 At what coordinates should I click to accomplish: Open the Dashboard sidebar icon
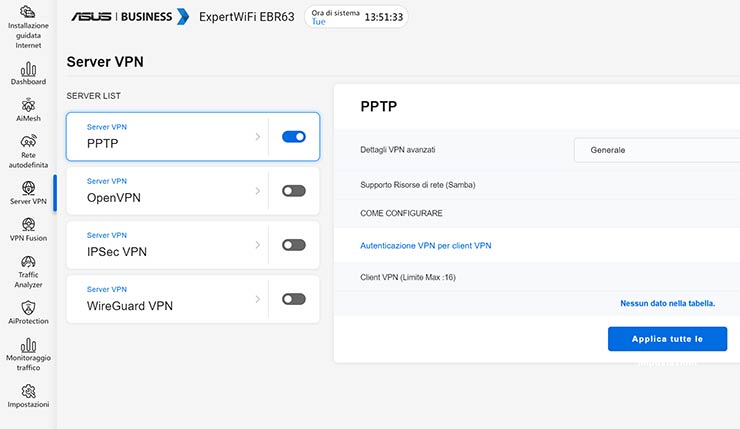[28, 69]
